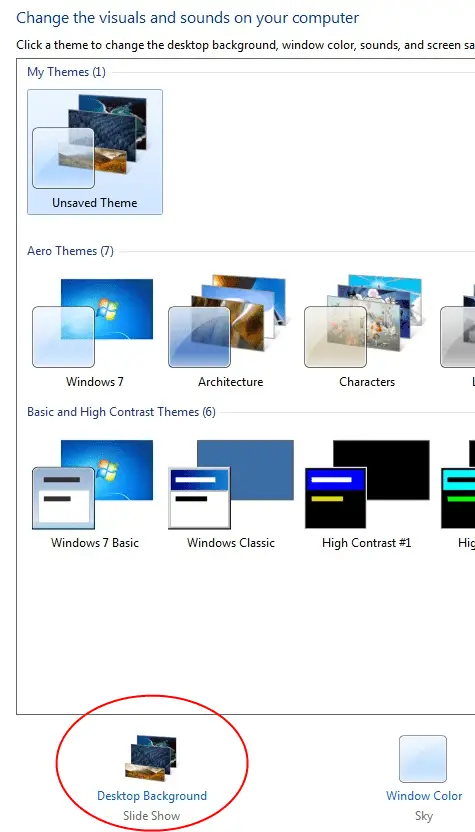Click the 'High Contrast #1' label text

coord(367,543)
